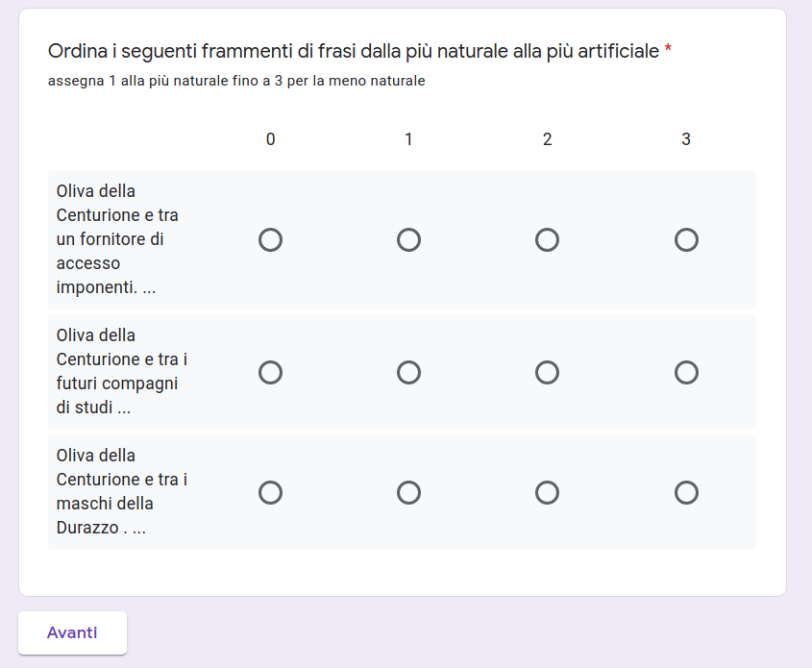Viewport: 812px width, 668px height.
Task: Click the Avanti button
Action: pos(72,632)
